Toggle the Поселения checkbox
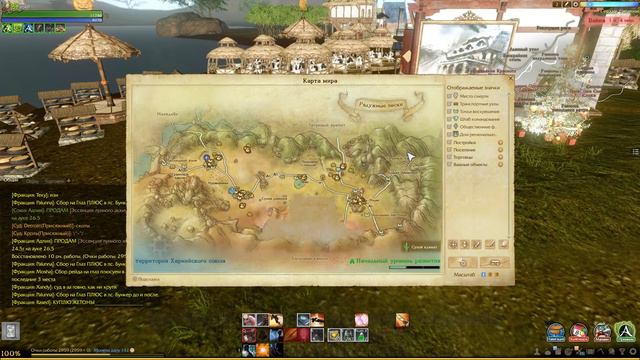Screen dimensions: 640x360 [x=449, y=150]
